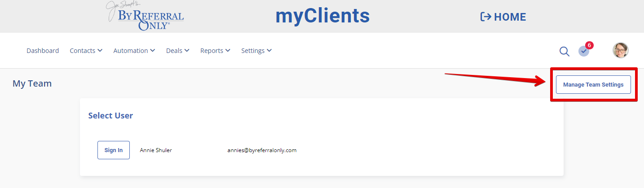Click the HOME exit arrow icon

[485, 17]
